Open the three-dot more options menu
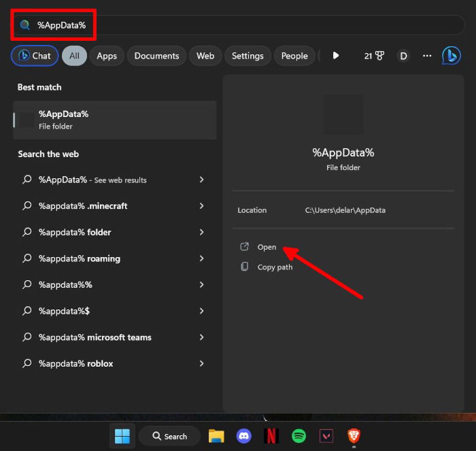Screen dimensions: 476x451 [x=427, y=56]
